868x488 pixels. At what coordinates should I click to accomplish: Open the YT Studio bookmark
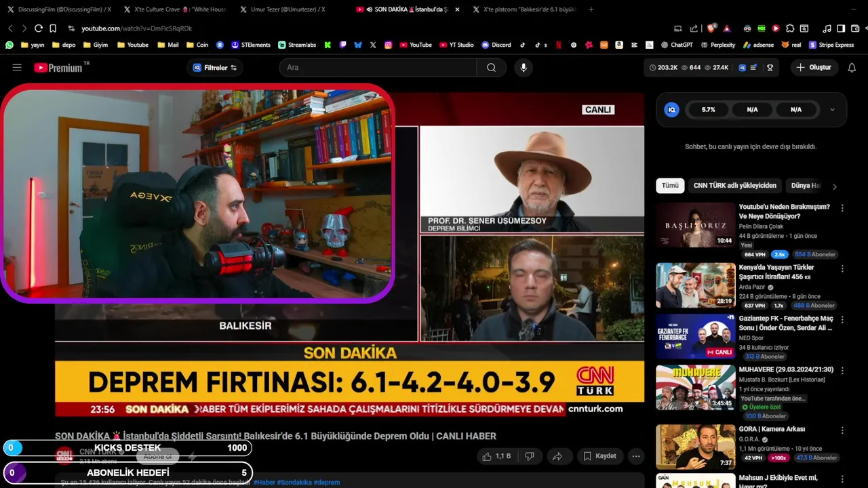tap(456, 45)
